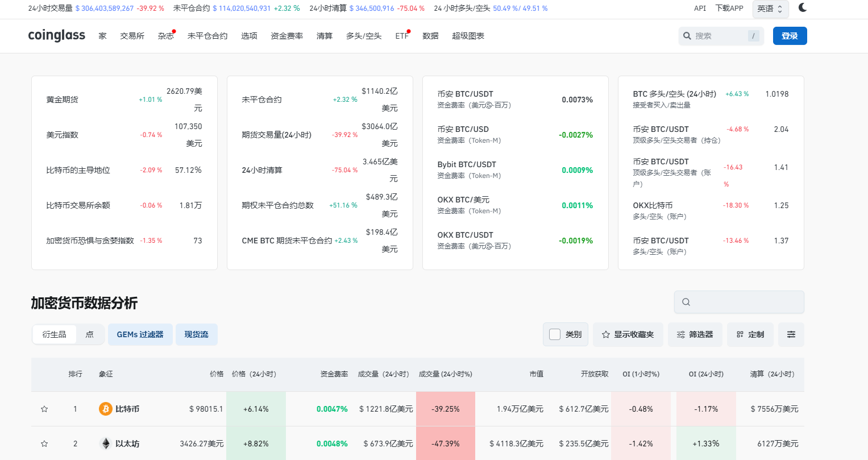Open the 清算 menu
The height and width of the screenshot is (460, 868).
pyautogui.click(x=325, y=36)
